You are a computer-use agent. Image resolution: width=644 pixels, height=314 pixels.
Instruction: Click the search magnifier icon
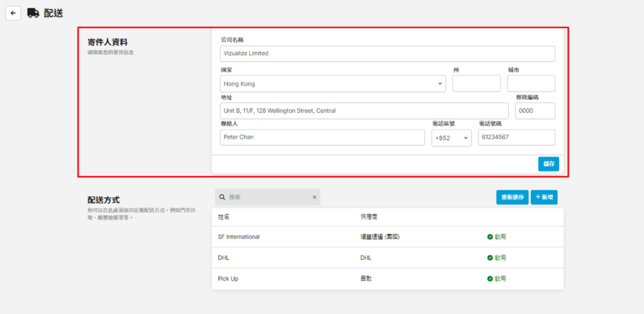coord(222,197)
